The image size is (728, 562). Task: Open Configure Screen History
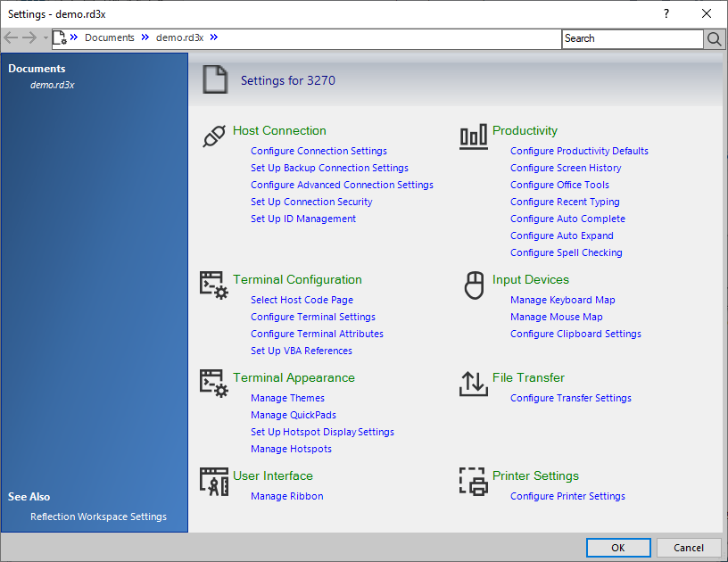coord(566,168)
